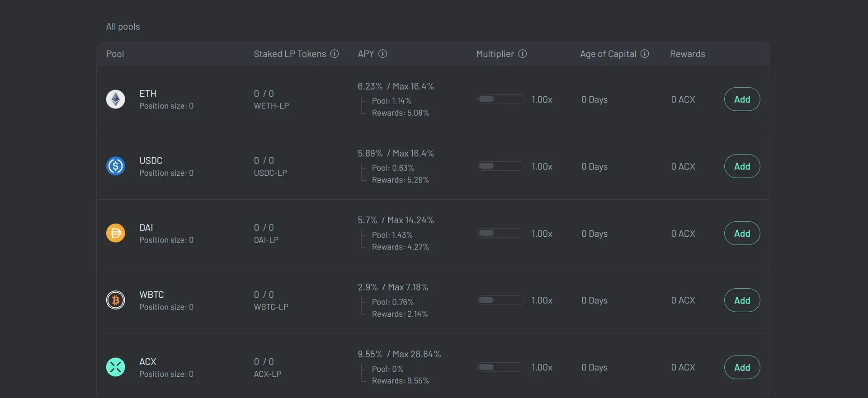Add to the WBTC pool
This screenshot has height=398, width=868.
742,300
